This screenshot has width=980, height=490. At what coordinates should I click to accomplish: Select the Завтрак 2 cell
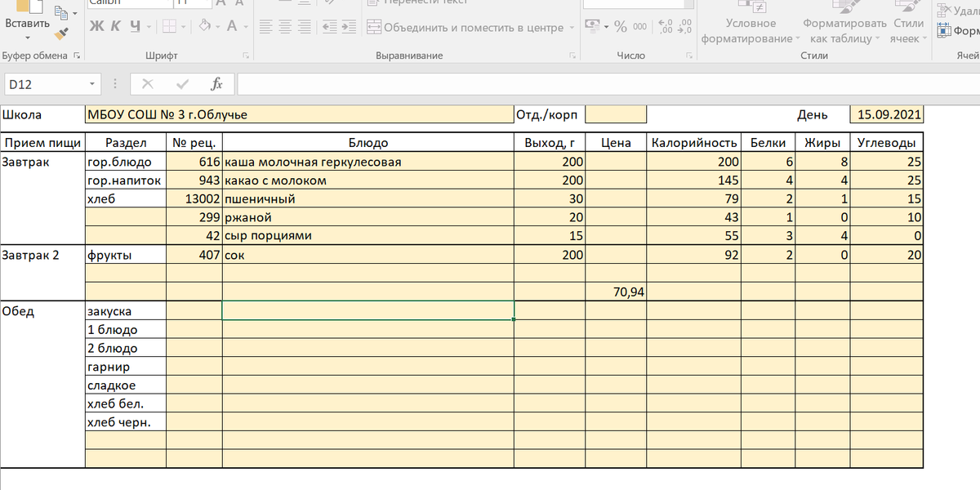[42, 255]
